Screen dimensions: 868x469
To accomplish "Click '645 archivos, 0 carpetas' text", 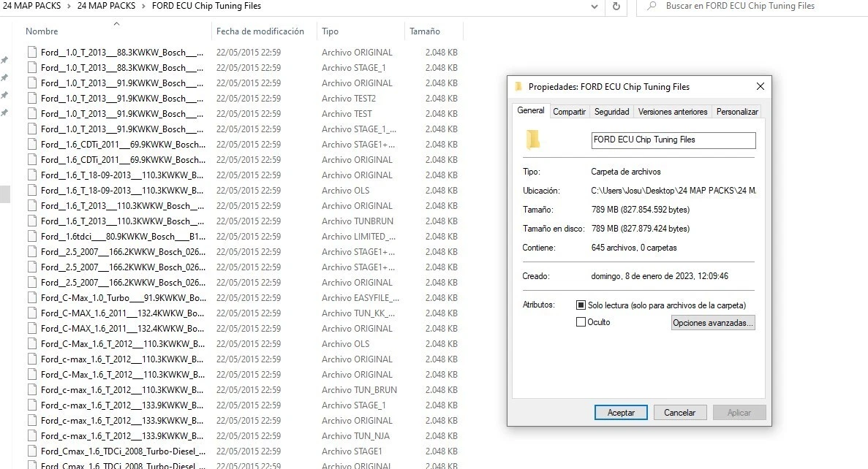I will point(634,248).
